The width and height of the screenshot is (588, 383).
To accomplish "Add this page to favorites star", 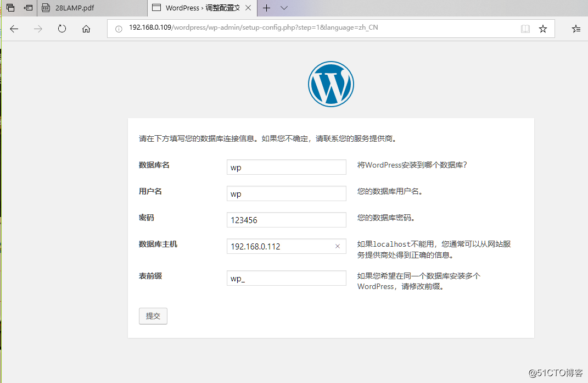I will [542, 29].
